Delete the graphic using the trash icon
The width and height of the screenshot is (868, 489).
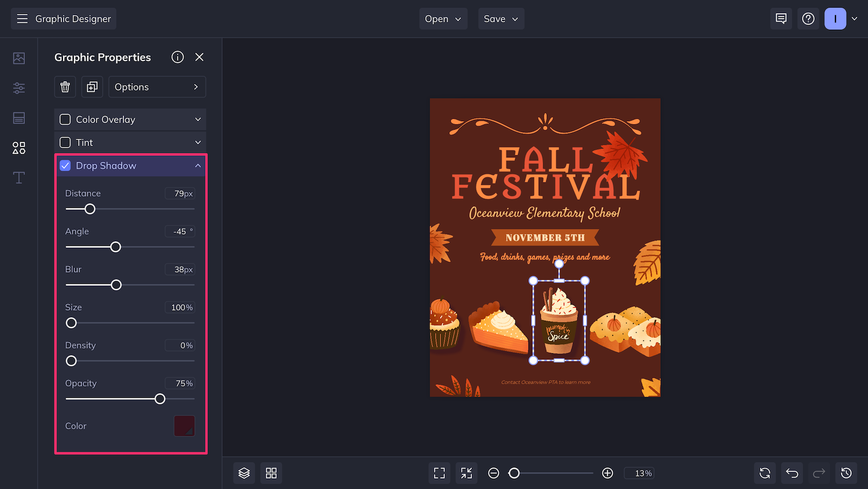coord(65,87)
